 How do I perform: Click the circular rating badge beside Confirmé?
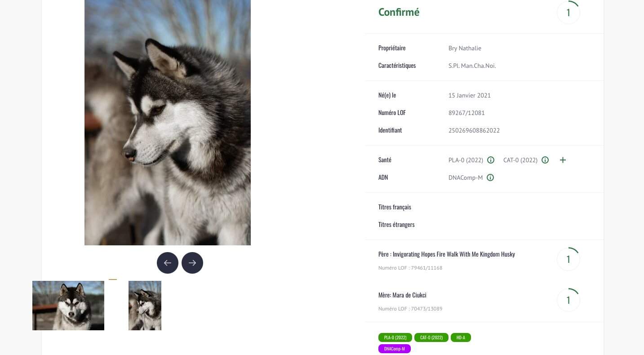[568, 13]
